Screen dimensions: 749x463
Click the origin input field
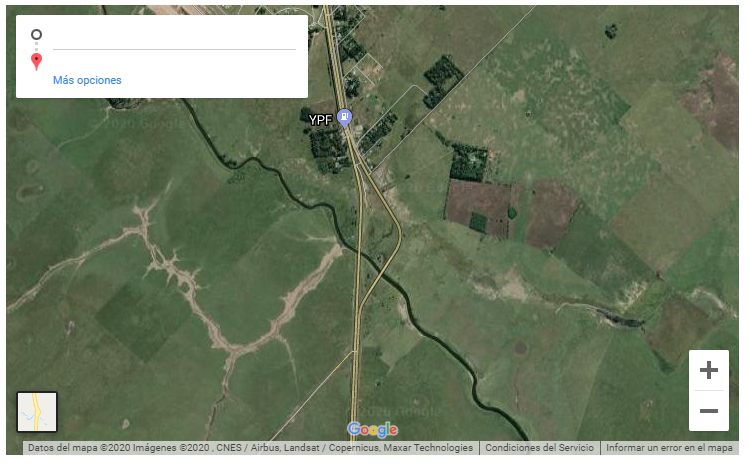click(174, 36)
